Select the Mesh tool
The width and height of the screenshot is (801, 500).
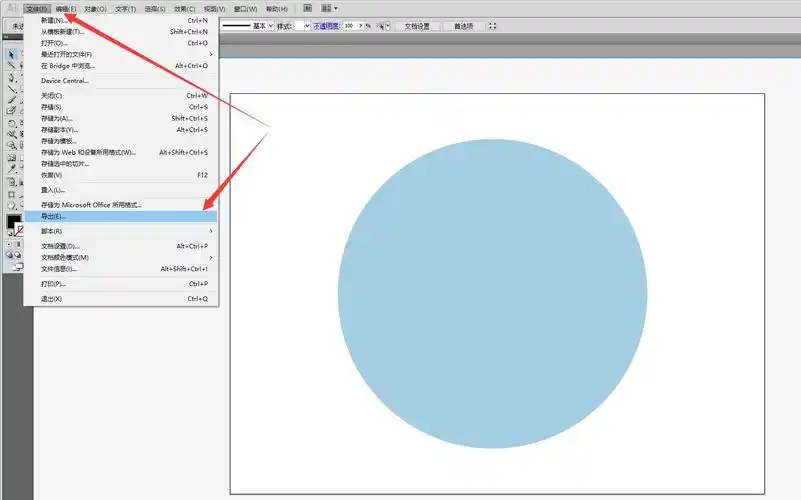pyautogui.click(x=11, y=158)
